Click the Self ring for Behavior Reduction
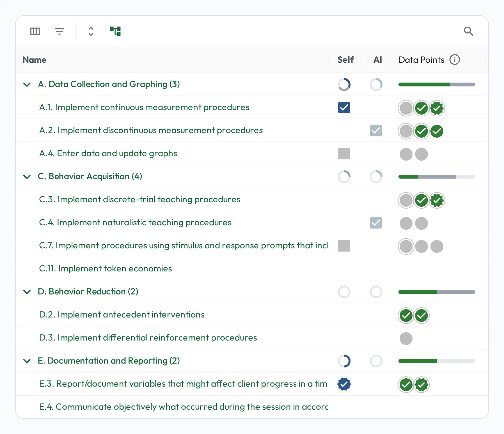504x434 pixels. point(344,292)
